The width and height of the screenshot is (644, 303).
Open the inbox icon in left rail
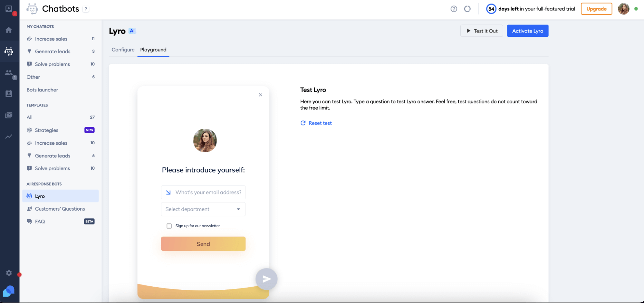pos(9,9)
